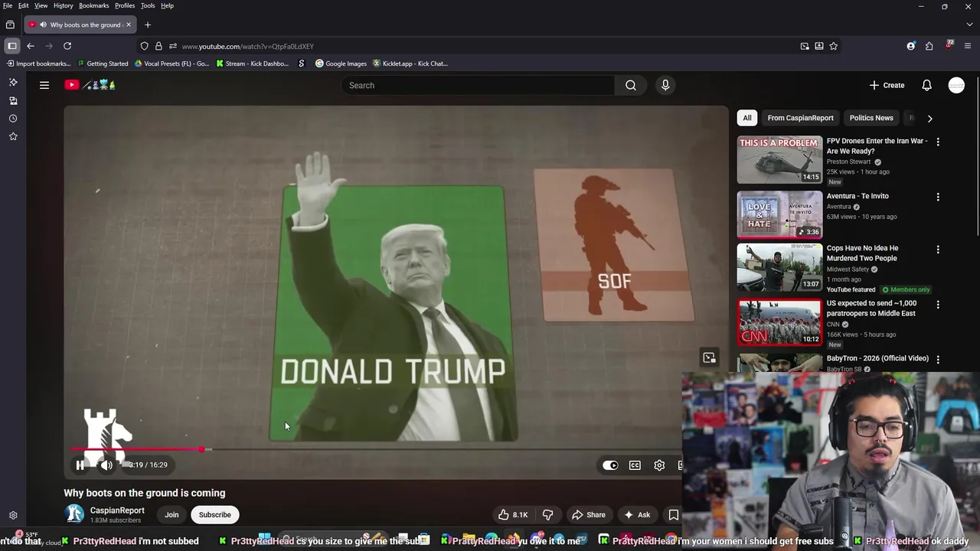Open the CNN paratroopers video thumbnail
This screenshot has width=980, height=551.
779,322
